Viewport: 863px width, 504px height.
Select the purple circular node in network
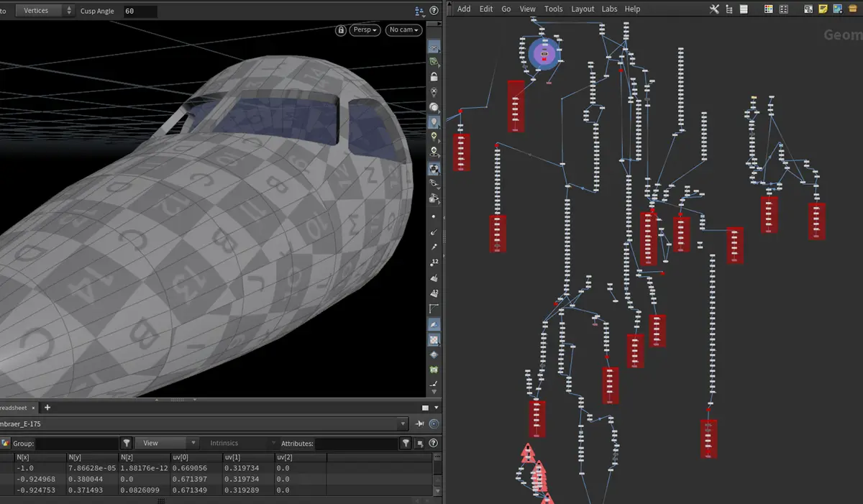pos(544,55)
